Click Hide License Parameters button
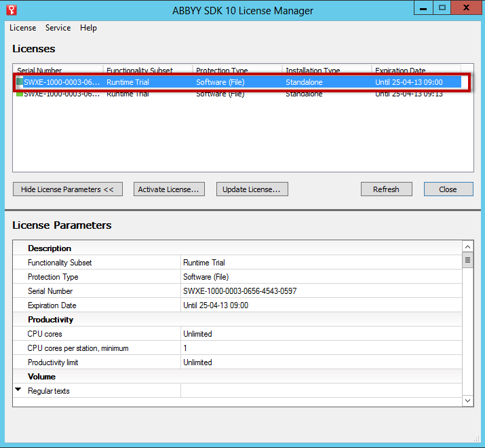This screenshot has height=448, width=485. coord(67,189)
